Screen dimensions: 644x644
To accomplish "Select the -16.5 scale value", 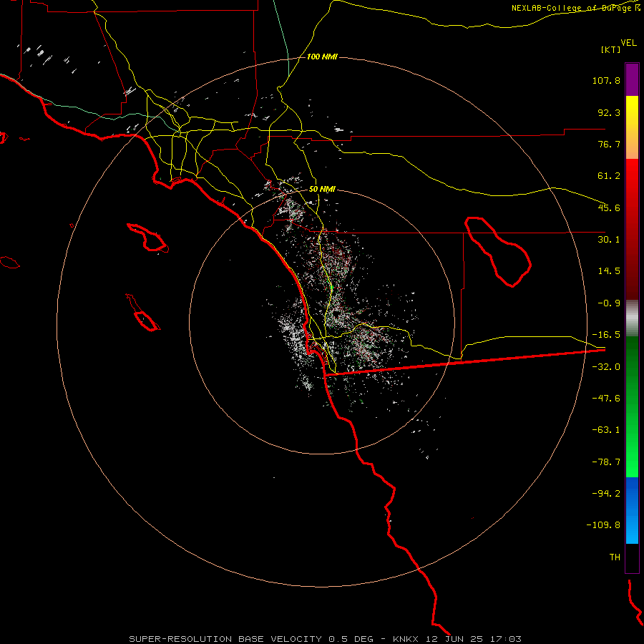I will (606, 335).
